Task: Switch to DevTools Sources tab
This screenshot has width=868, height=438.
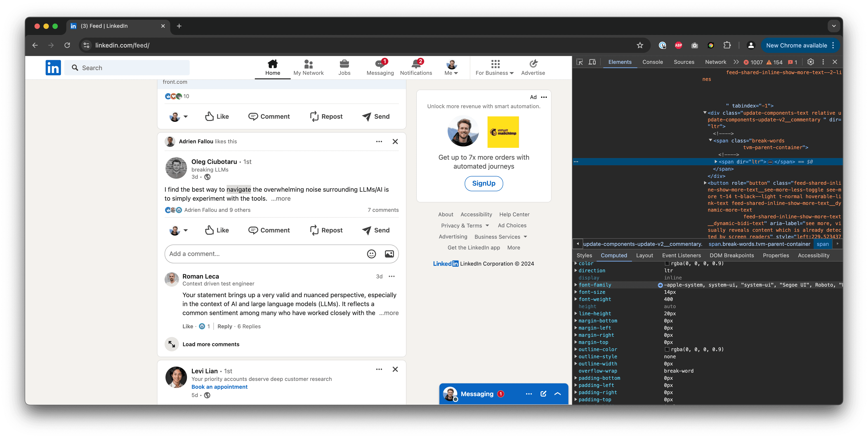Action: point(684,62)
